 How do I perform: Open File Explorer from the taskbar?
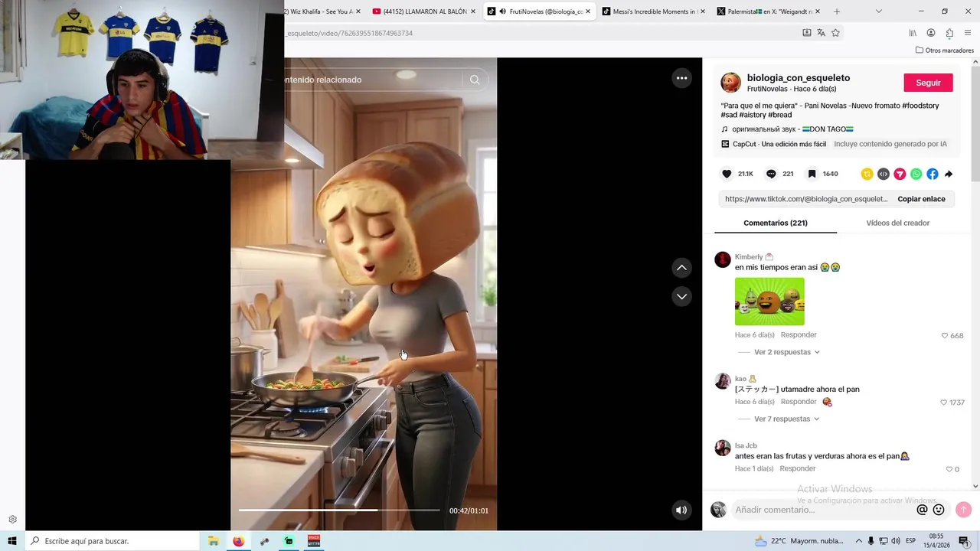pyautogui.click(x=214, y=541)
